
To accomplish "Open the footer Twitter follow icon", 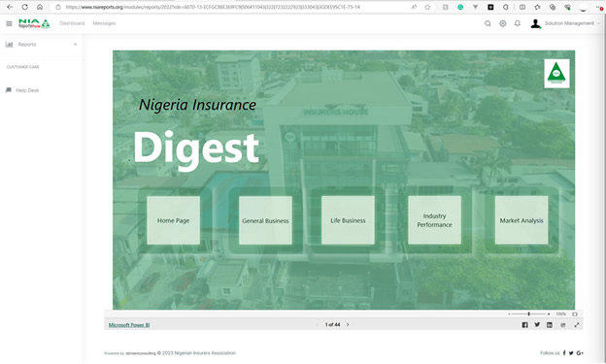I will (571, 352).
